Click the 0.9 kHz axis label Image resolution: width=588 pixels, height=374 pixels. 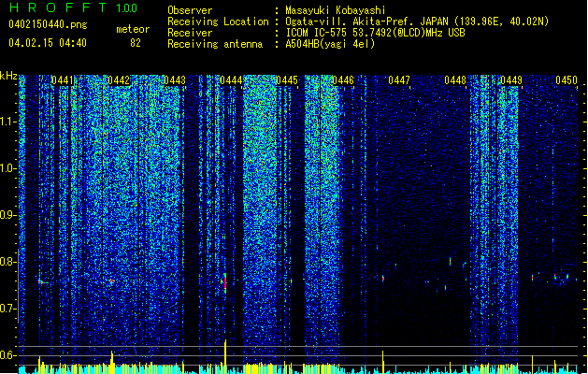click(x=8, y=215)
